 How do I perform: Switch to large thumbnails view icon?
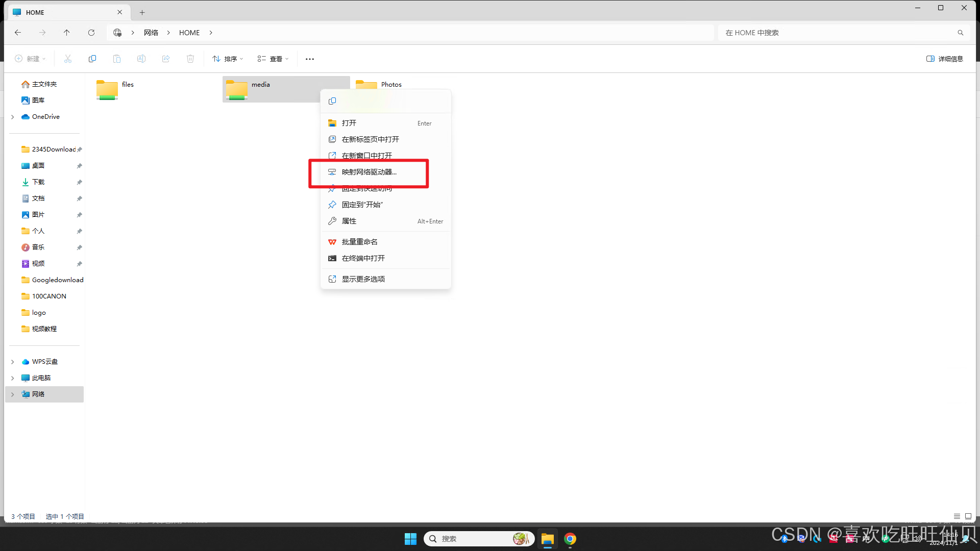(968, 516)
